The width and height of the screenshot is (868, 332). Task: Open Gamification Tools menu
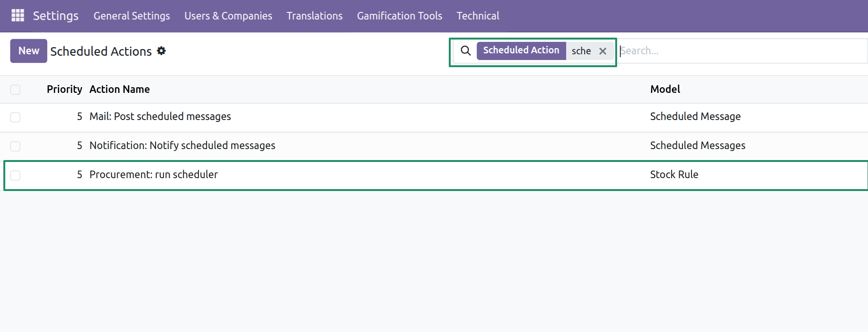click(400, 16)
